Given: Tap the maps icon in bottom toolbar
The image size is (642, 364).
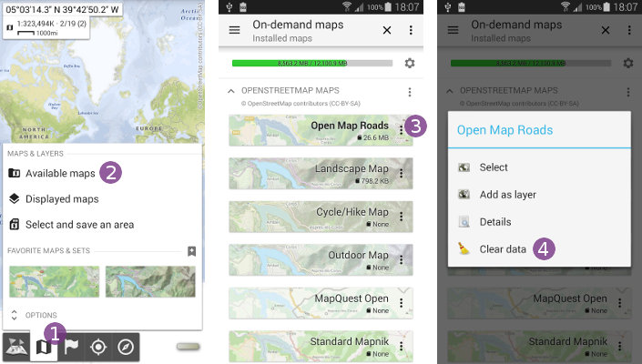Looking at the screenshot, I should [44, 348].
